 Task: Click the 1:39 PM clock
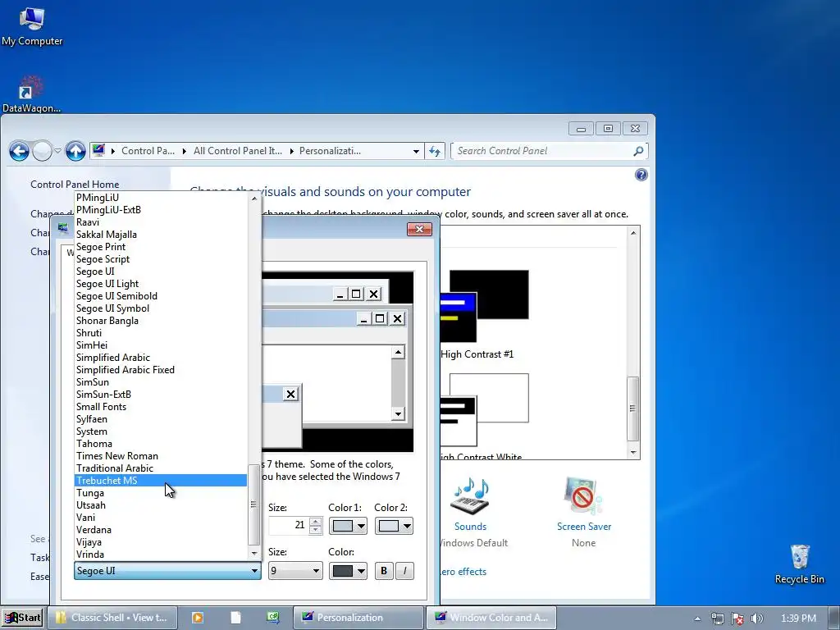798,619
